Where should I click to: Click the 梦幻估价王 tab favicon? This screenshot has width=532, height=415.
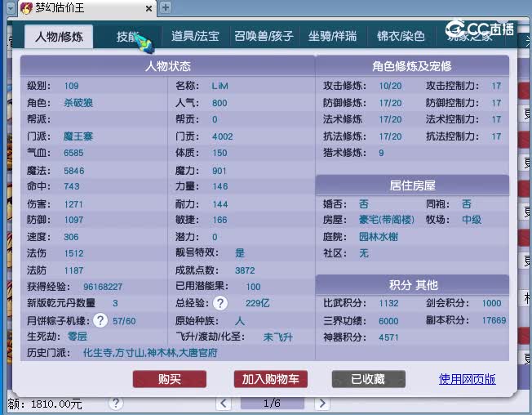point(26,8)
